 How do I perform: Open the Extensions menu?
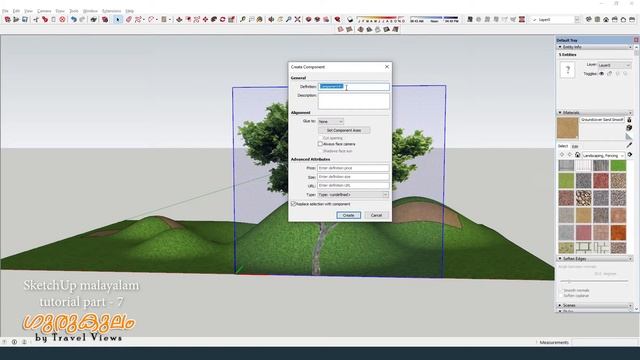[x=111, y=11]
